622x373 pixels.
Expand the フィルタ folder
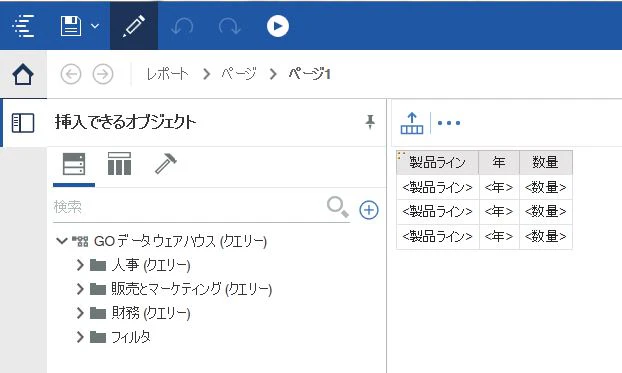tap(80, 337)
